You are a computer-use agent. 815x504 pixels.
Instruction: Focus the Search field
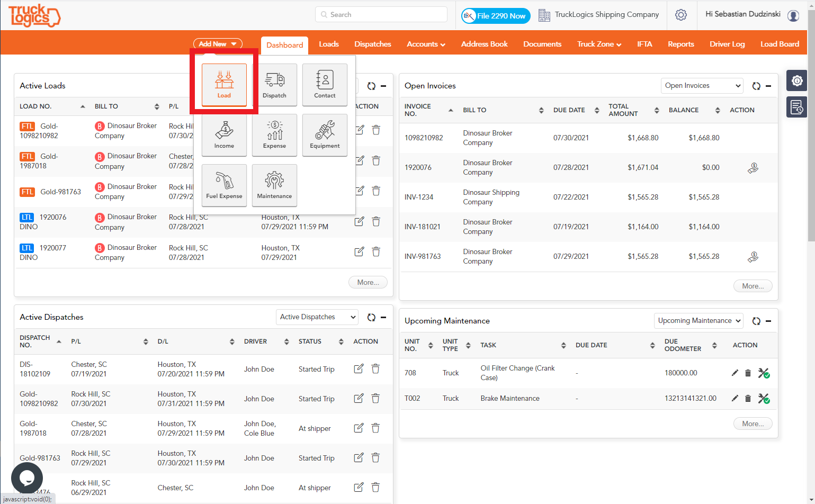click(381, 15)
